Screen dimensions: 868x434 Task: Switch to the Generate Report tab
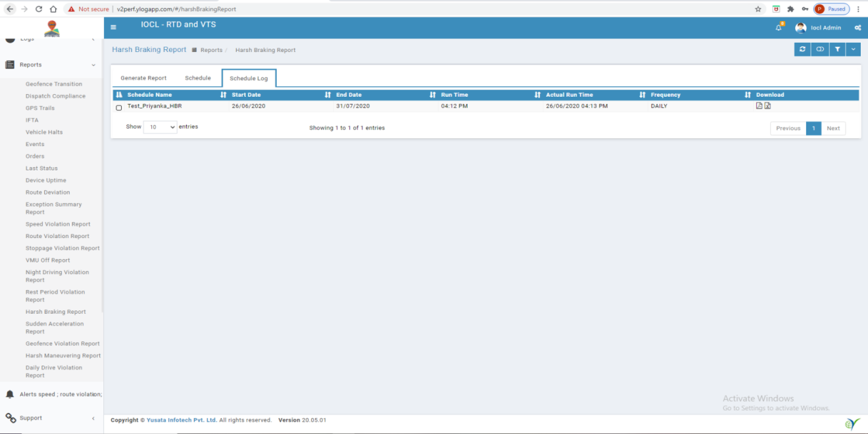143,78
